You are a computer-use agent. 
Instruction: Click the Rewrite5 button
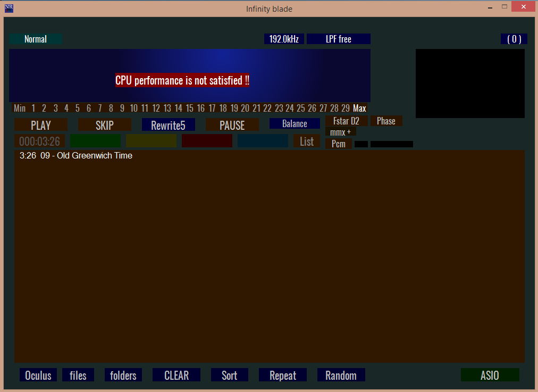pyautogui.click(x=169, y=124)
